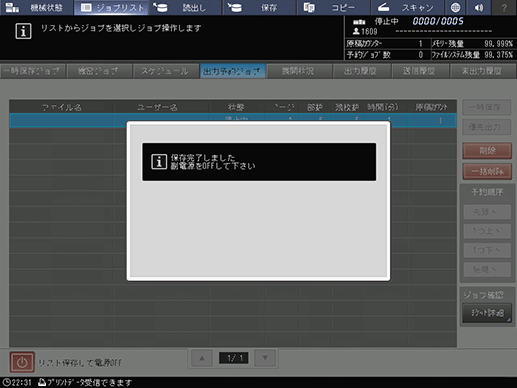Click the 残枚数 column header
Image resolution: width=517 pixels, height=388 pixels.
(x=347, y=107)
